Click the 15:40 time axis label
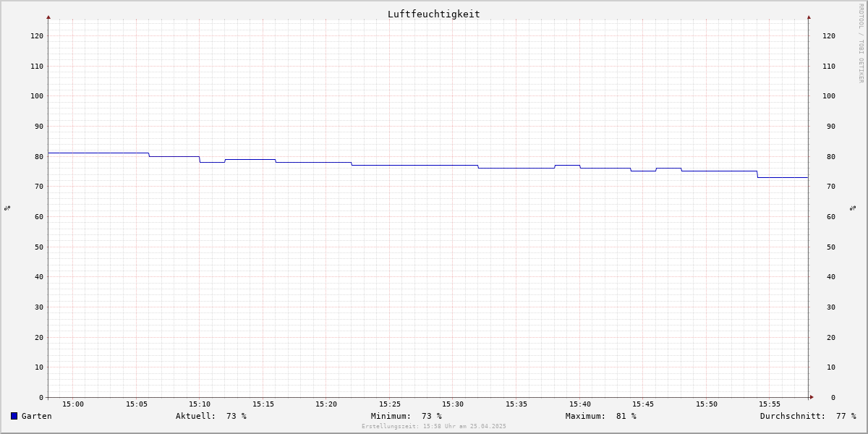The width and height of the screenshot is (868, 434). (x=580, y=404)
